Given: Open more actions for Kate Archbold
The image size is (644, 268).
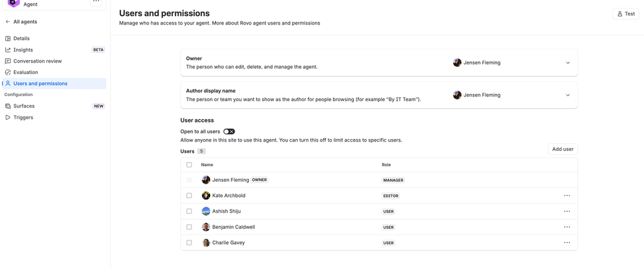Looking at the screenshot, I should click(x=567, y=196).
